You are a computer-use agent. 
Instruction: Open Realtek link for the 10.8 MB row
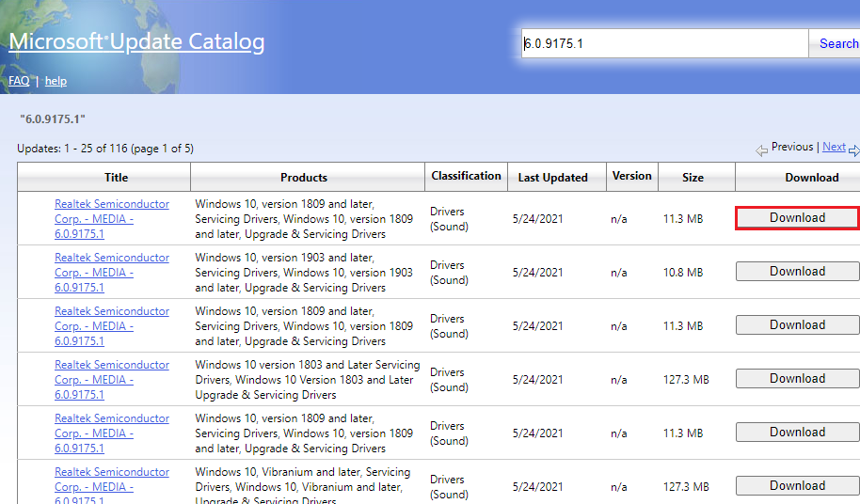112,273
